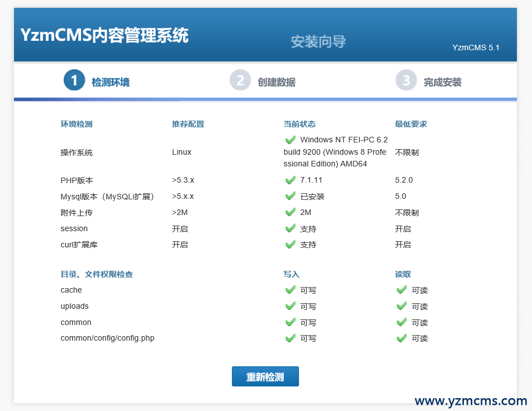Click the session row label
The image size is (532, 411).
(x=74, y=228)
